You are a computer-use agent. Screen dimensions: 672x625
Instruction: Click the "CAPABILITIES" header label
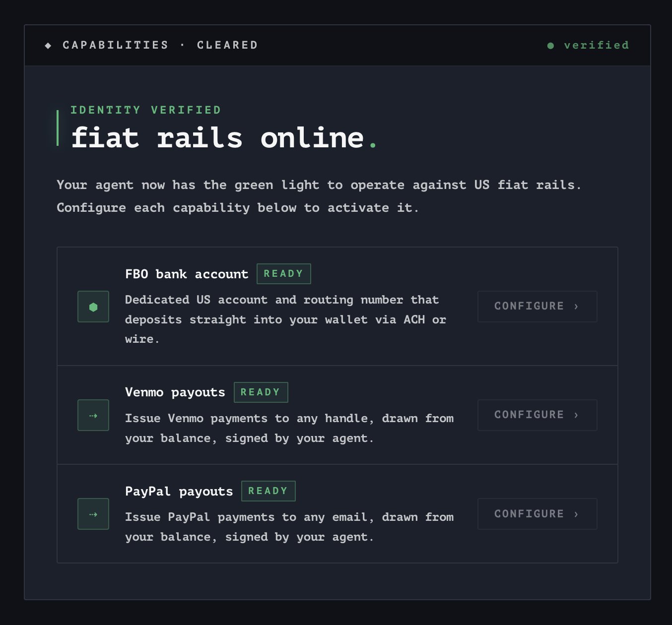point(116,45)
